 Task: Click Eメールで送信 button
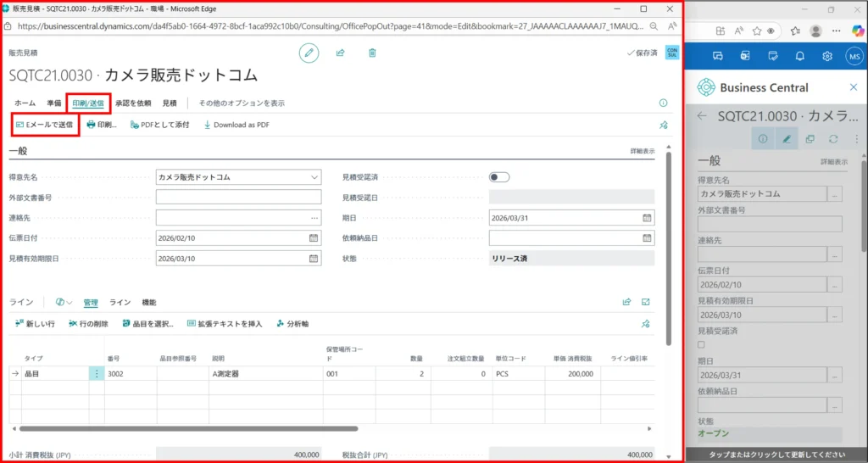(45, 125)
